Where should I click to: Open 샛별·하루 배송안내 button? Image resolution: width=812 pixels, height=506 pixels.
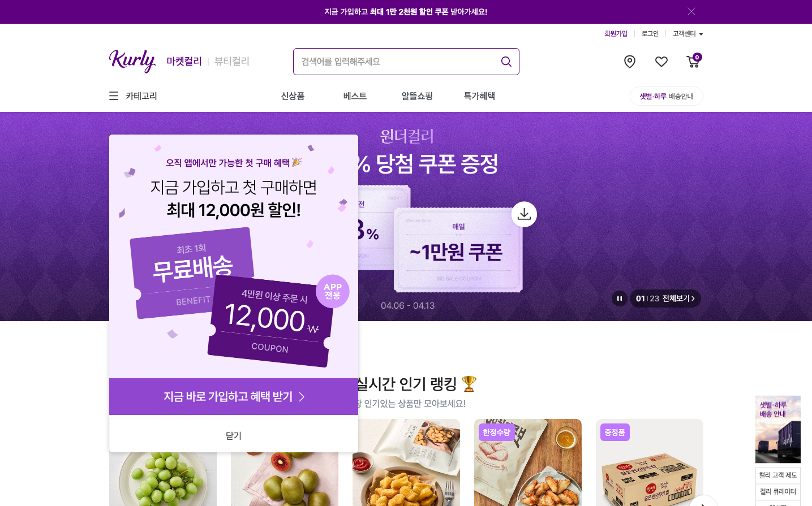[x=667, y=96]
